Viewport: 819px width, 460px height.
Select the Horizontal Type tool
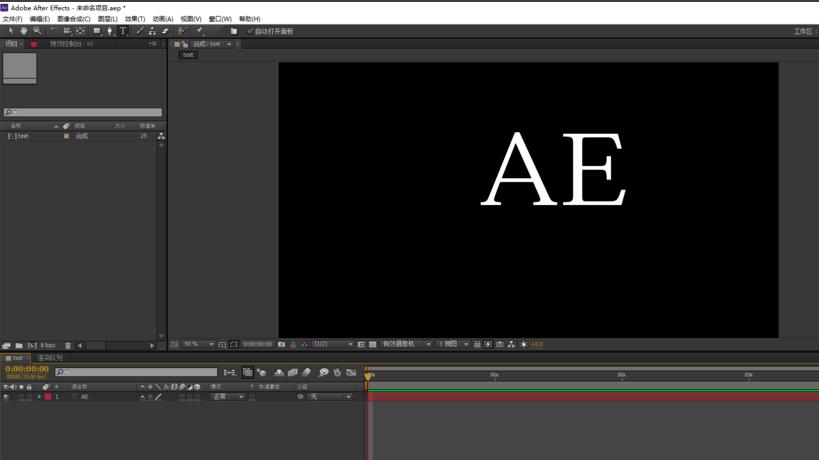[123, 31]
